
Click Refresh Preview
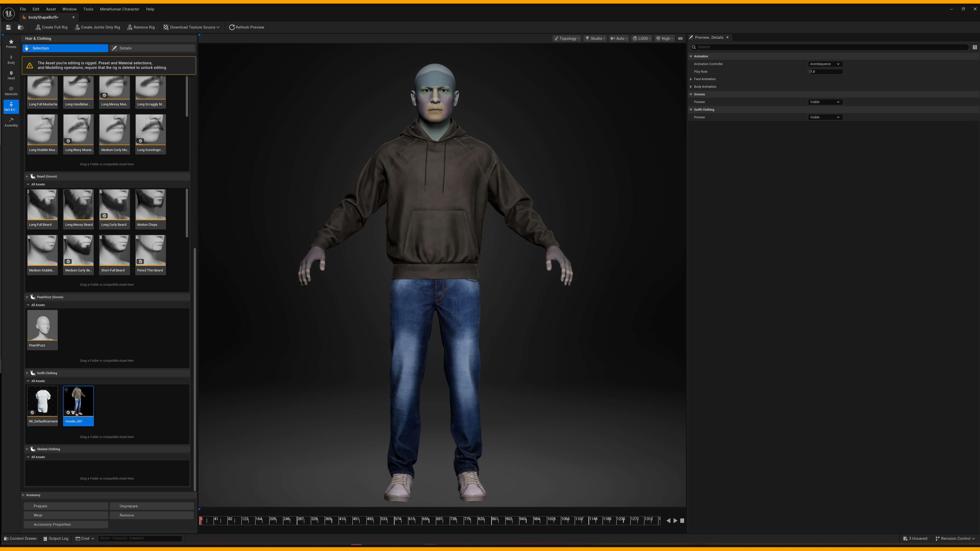click(x=247, y=27)
